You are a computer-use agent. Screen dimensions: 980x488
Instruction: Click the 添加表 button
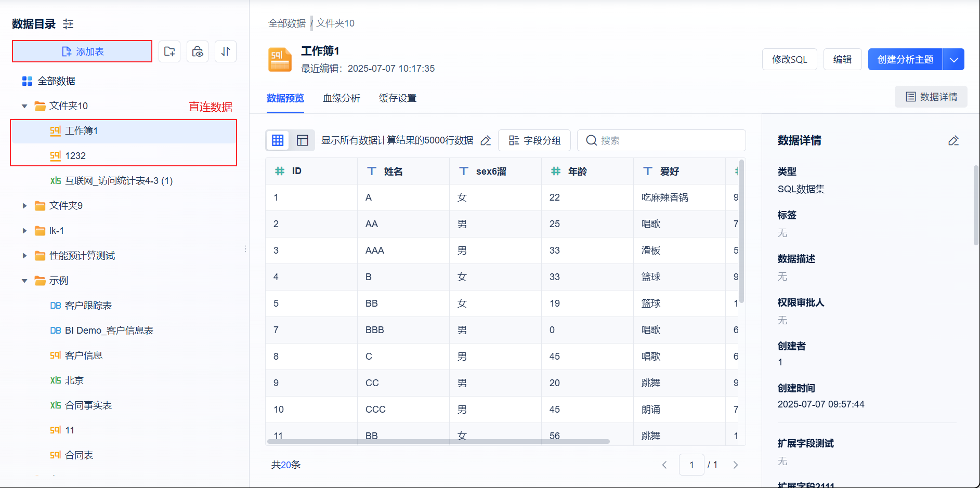tap(82, 51)
